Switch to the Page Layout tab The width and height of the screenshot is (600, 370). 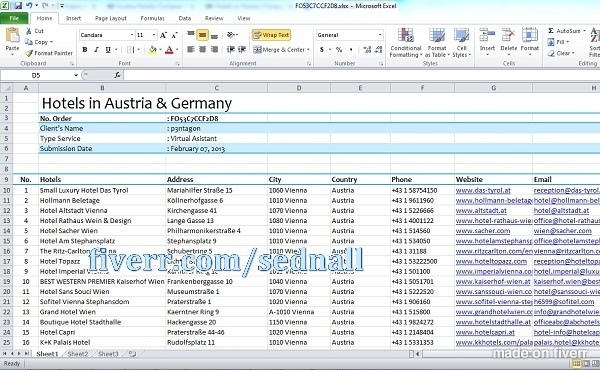tap(111, 18)
